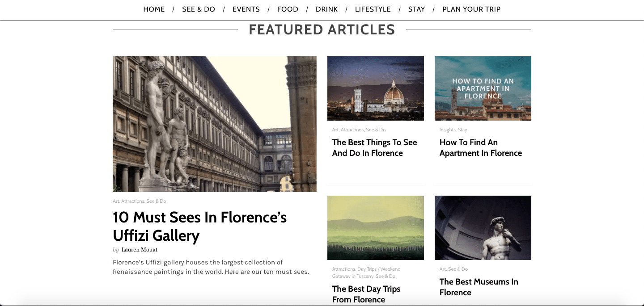Open the apartment in Florence thumbnail
This screenshot has height=306, width=644.
pyautogui.click(x=483, y=88)
